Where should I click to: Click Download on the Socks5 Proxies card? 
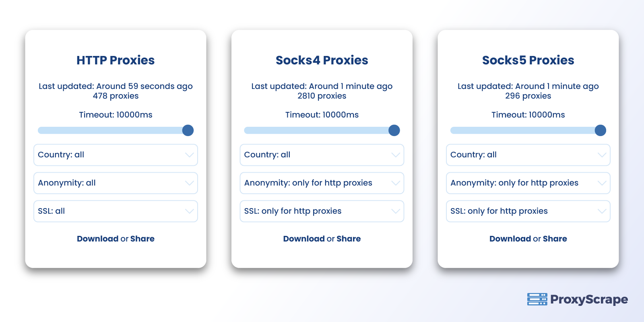[x=510, y=239]
